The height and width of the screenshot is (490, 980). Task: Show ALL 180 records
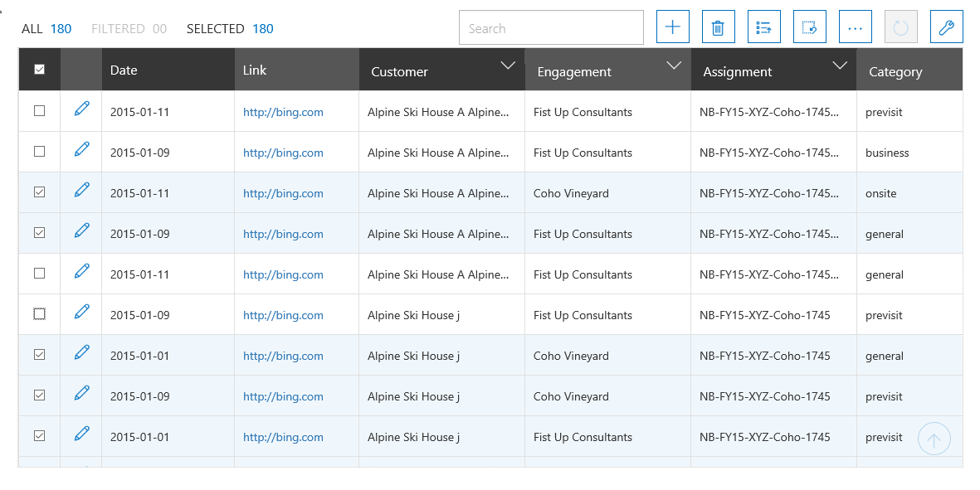click(46, 29)
